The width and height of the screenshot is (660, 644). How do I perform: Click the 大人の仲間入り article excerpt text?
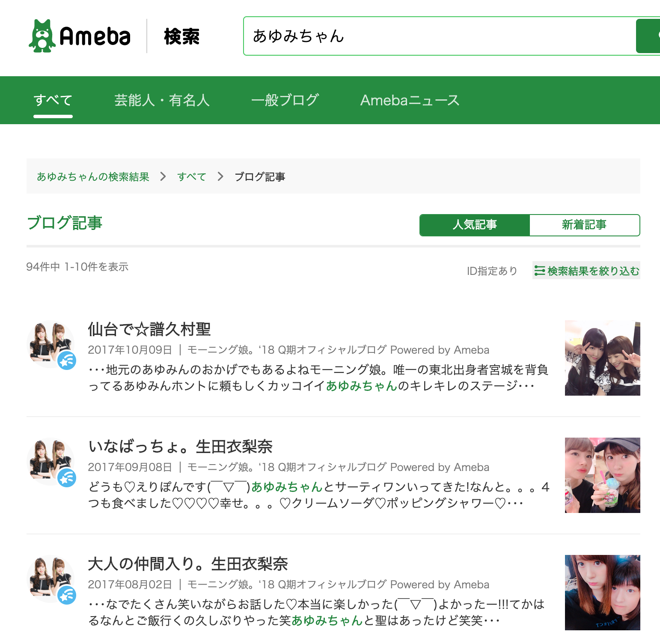click(317, 612)
